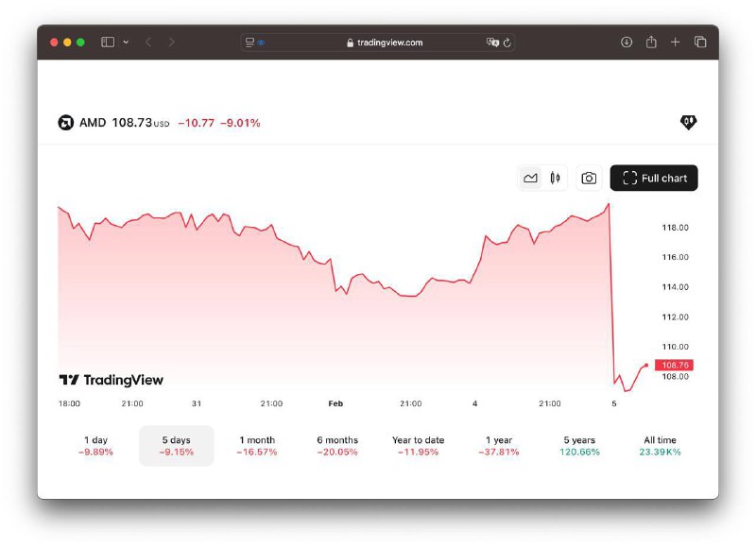The image size is (756, 548).
Task: Open the Full chart view
Action: [654, 178]
